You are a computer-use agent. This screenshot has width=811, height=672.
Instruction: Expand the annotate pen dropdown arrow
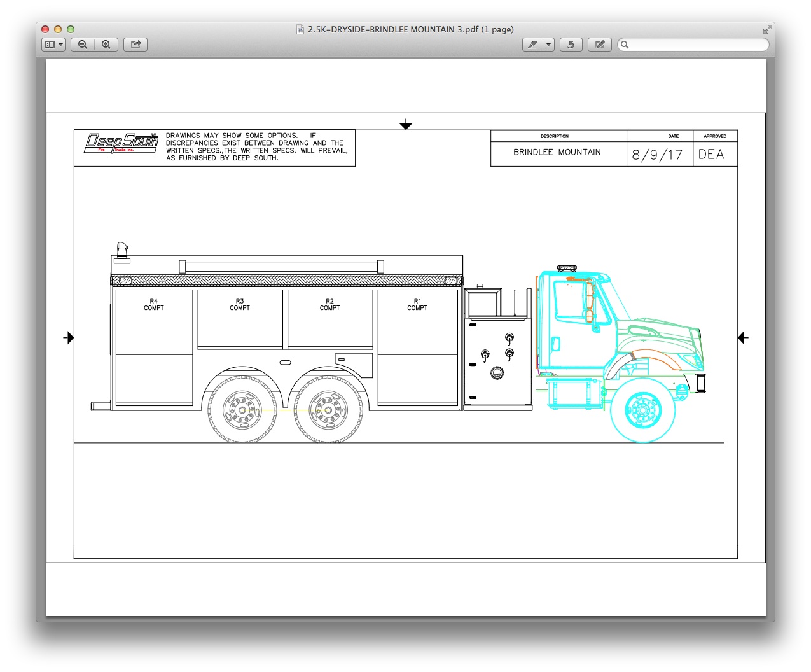coord(548,45)
